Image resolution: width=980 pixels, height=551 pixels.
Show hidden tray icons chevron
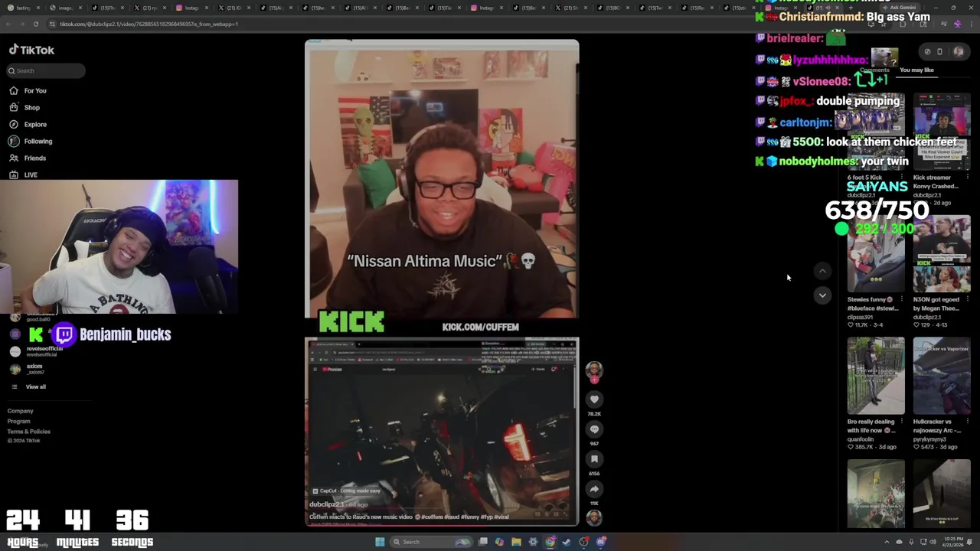pos(887,542)
